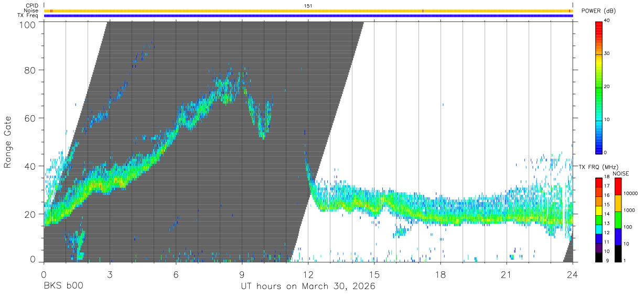
Task: Click x-axis tick label '12'
Action: pos(308,274)
